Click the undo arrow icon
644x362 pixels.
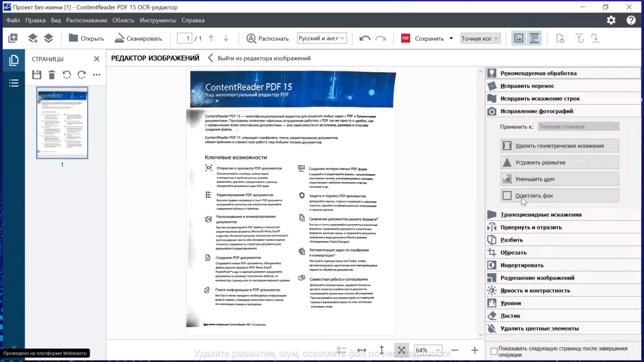pyautogui.click(x=365, y=38)
